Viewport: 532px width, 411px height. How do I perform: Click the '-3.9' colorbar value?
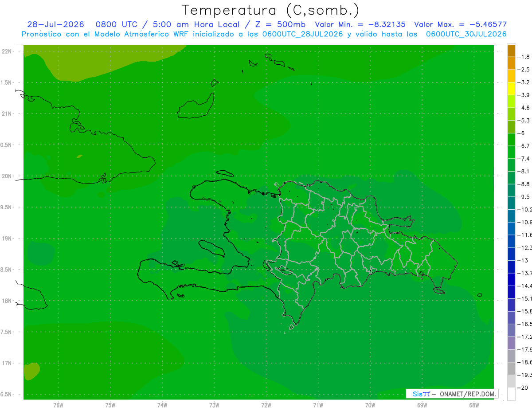[x=524, y=95]
